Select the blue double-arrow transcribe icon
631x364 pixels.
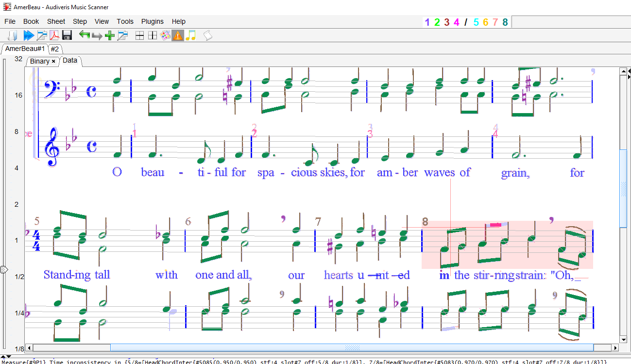point(29,35)
